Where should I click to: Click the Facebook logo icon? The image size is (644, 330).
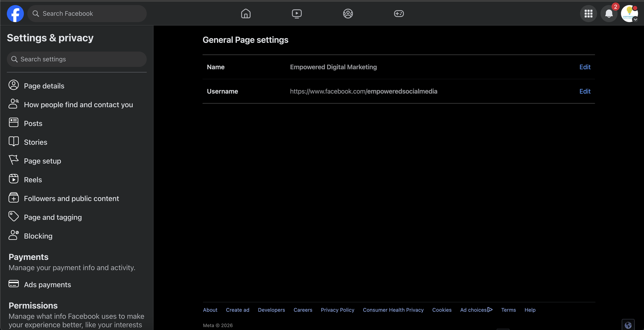[x=15, y=13]
